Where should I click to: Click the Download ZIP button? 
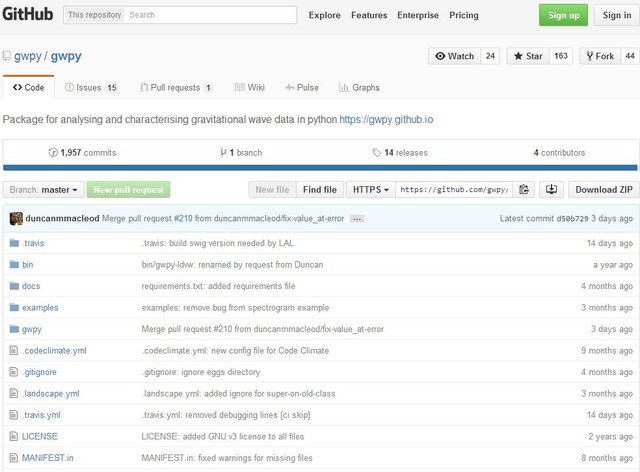click(x=603, y=190)
